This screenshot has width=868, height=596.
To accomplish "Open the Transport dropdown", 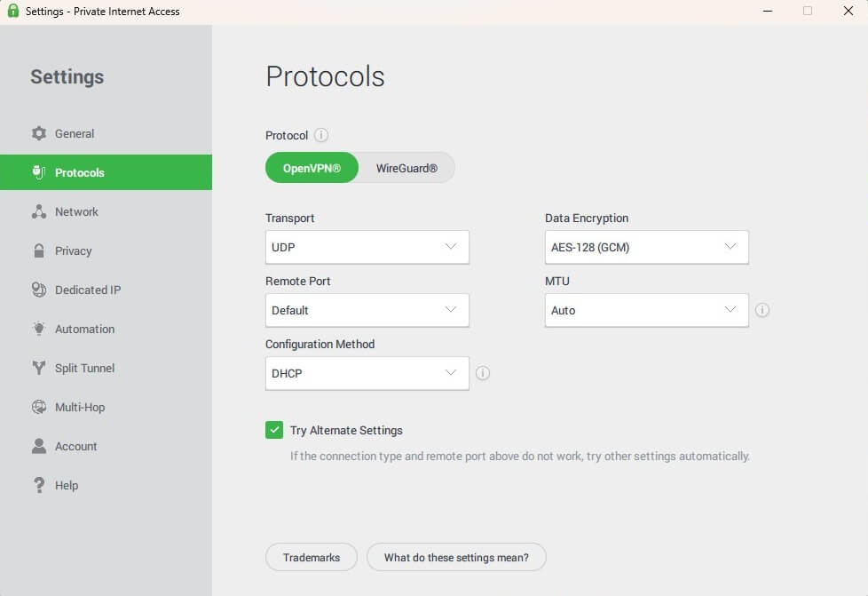I will (367, 247).
